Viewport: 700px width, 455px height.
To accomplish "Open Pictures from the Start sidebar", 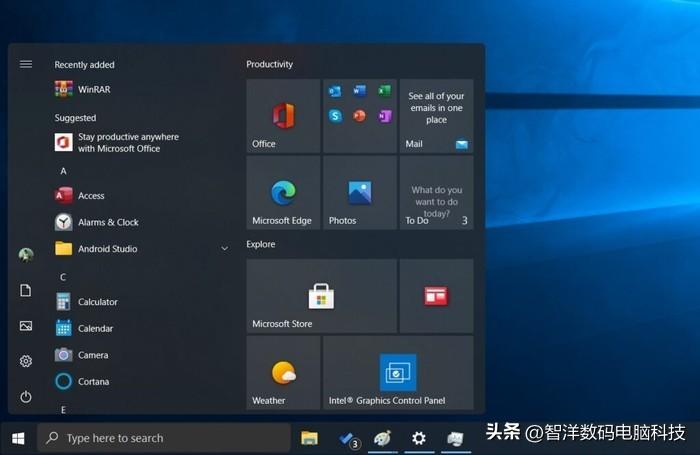I will (x=26, y=326).
